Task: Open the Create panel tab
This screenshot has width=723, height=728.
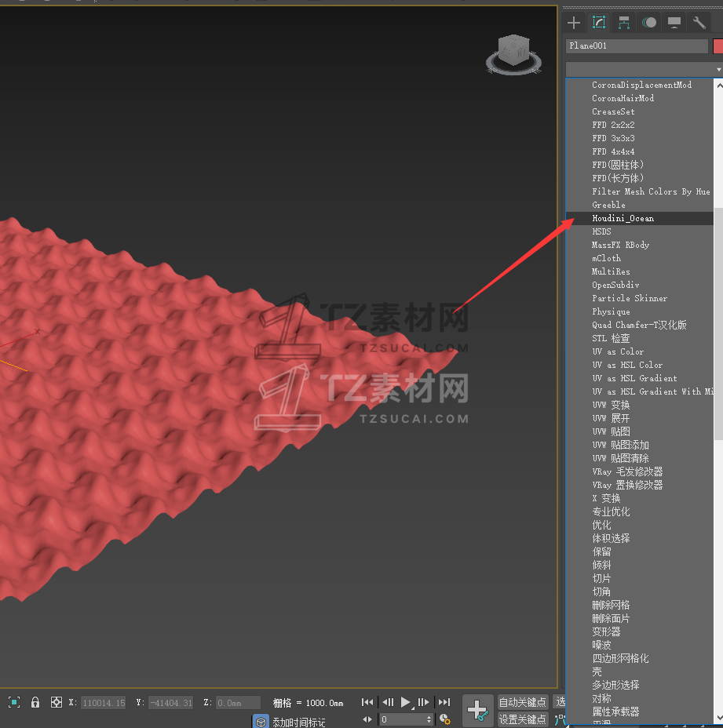Action: [574, 23]
